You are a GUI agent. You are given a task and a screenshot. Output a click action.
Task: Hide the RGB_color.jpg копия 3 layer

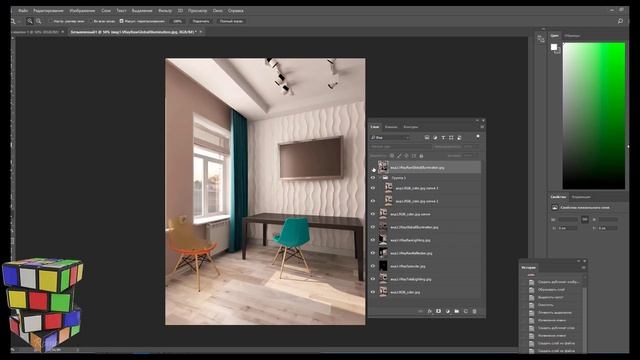[x=373, y=188]
